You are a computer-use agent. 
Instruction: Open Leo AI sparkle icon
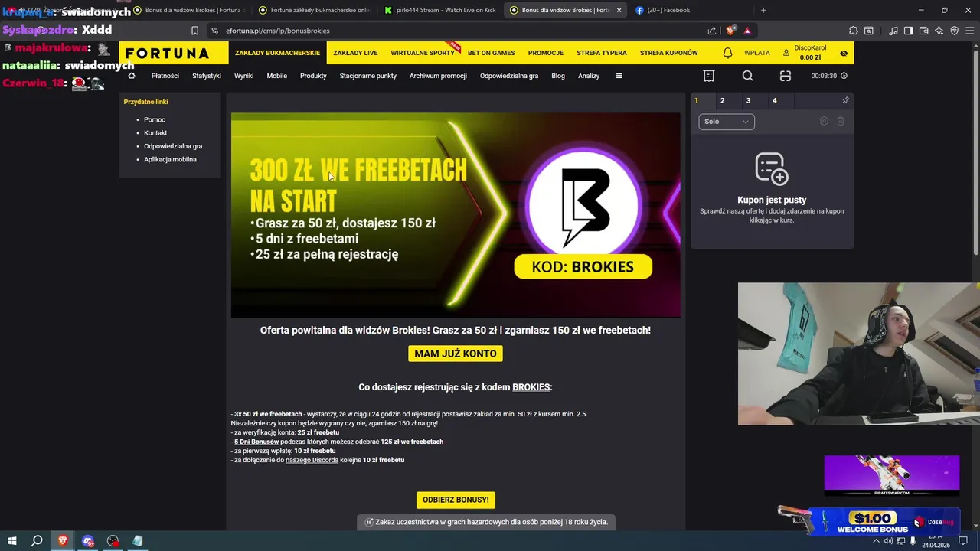(939, 31)
